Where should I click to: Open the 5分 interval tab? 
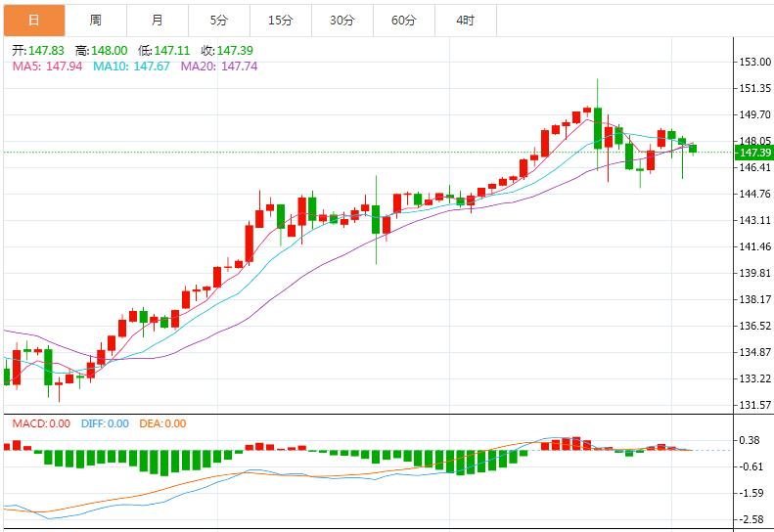point(219,21)
